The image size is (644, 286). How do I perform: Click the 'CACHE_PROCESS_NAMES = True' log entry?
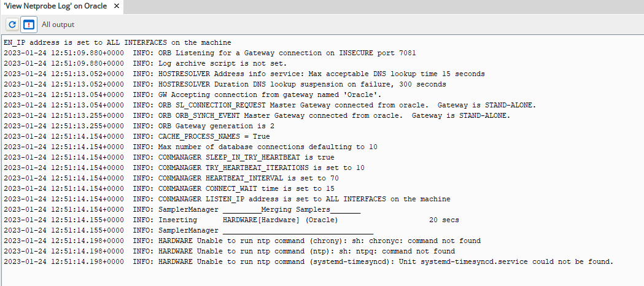(137, 137)
